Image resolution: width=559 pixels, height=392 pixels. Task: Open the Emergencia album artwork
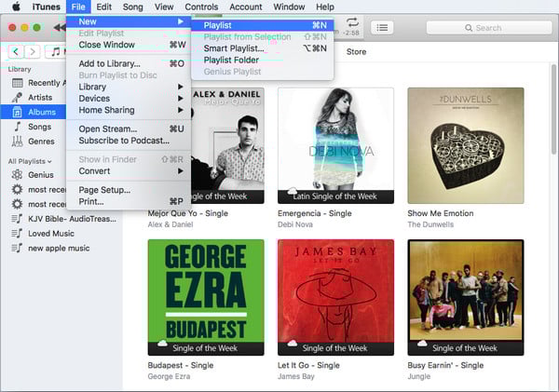[x=335, y=145]
